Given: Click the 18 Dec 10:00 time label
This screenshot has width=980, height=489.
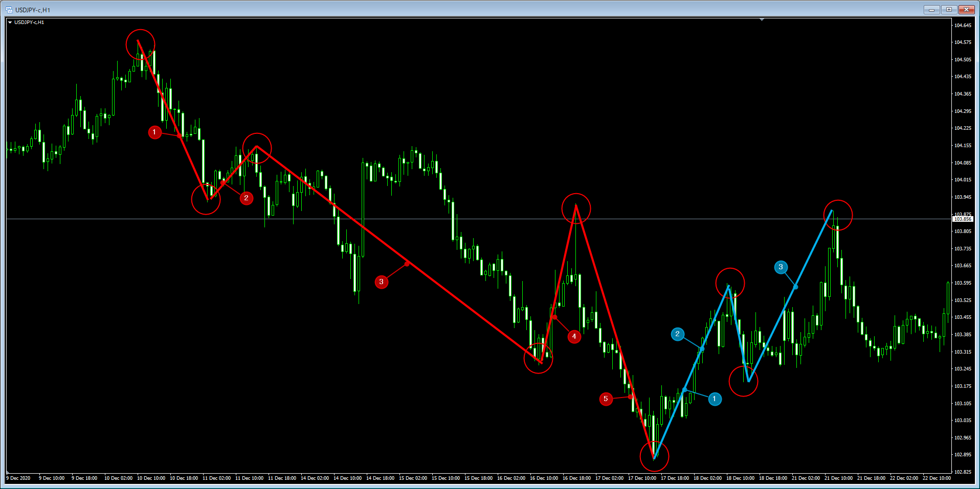Looking at the screenshot, I should (x=740, y=478).
